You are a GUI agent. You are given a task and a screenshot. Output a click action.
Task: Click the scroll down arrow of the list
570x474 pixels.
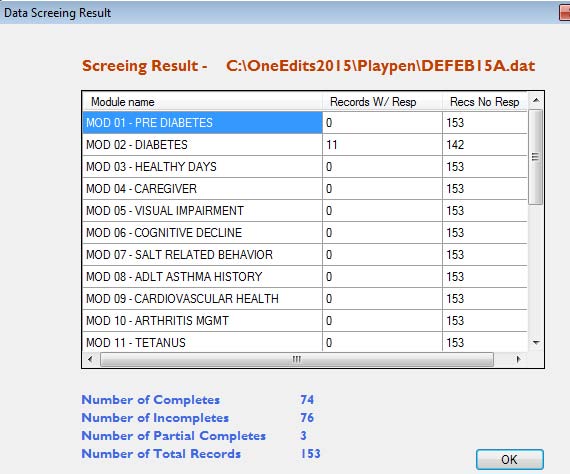click(x=536, y=342)
